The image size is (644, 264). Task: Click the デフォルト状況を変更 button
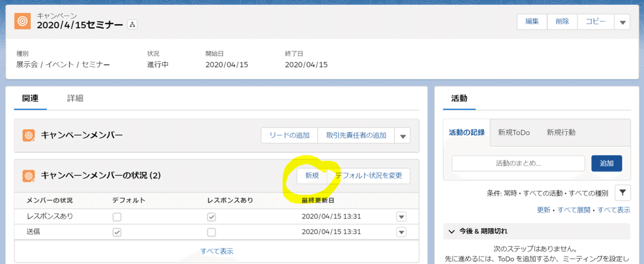pyautogui.click(x=369, y=176)
